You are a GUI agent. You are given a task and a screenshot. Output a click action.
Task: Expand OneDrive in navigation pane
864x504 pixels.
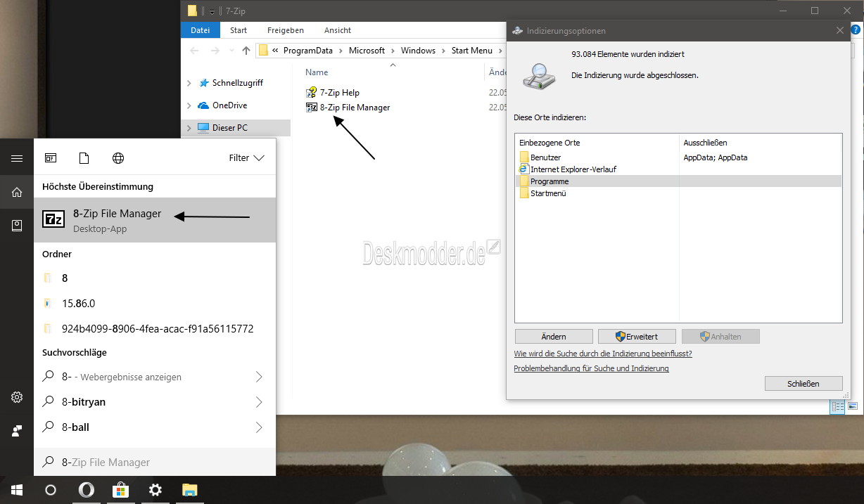pyautogui.click(x=189, y=105)
